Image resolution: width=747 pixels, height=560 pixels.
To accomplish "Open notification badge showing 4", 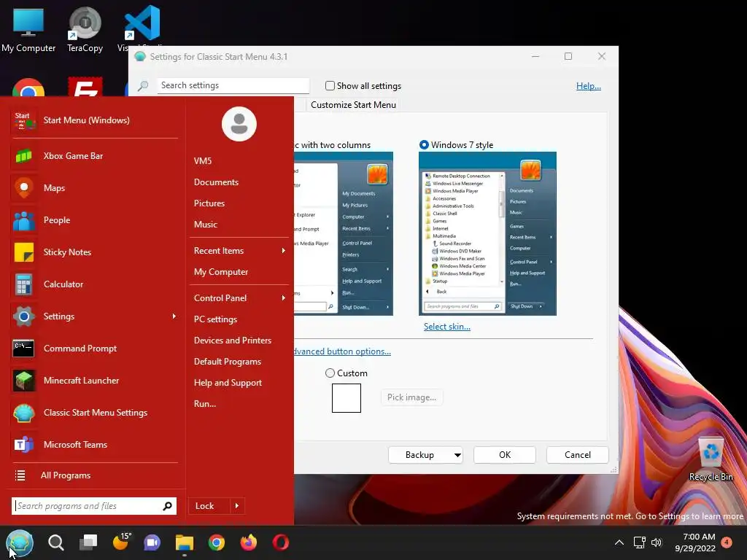I will [727, 542].
